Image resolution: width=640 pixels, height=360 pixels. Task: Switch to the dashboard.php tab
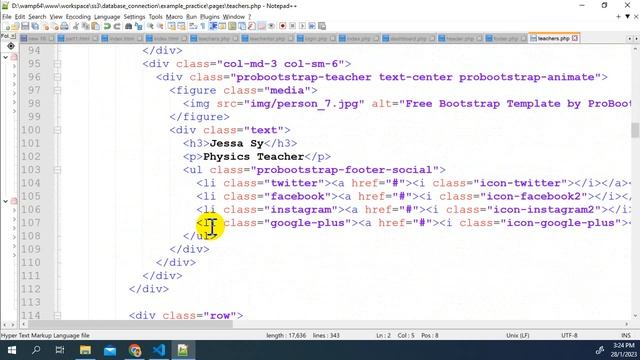click(408, 38)
